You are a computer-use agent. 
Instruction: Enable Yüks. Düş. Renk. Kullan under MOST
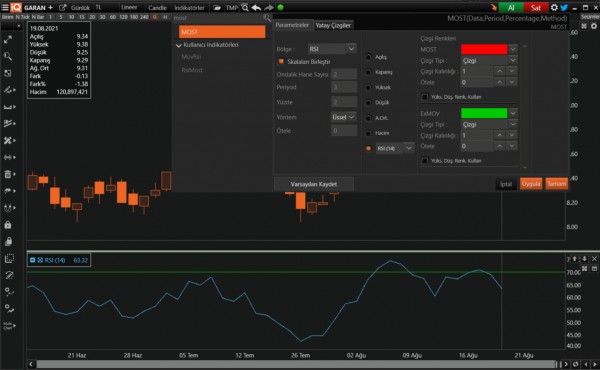pos(425,97)
